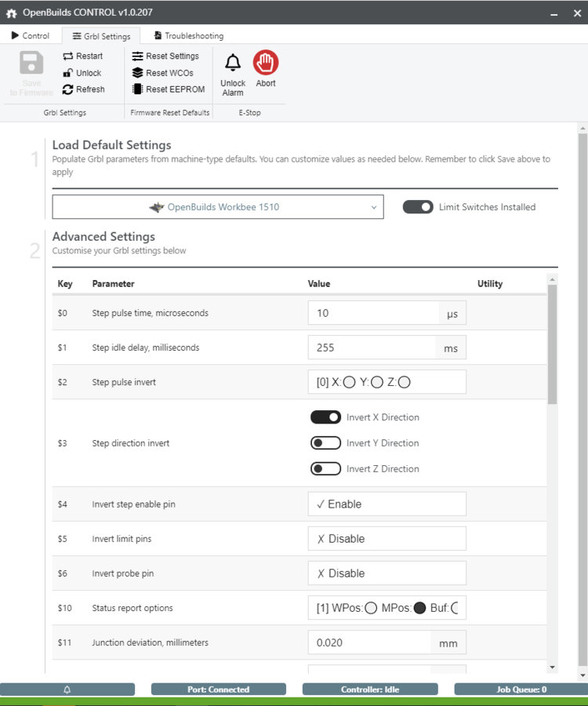Screen dimensions: 588x706
Task: Hit the red Abort stop button
Action: point(266,63)
